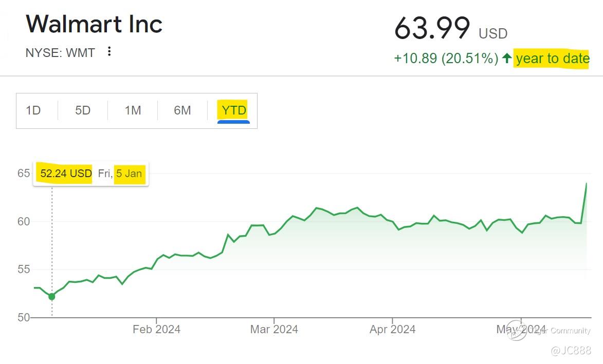Click the +10.89 (20.51%) change value
Image resolution: width=603 pixels, height=364 pixels.
446,59
